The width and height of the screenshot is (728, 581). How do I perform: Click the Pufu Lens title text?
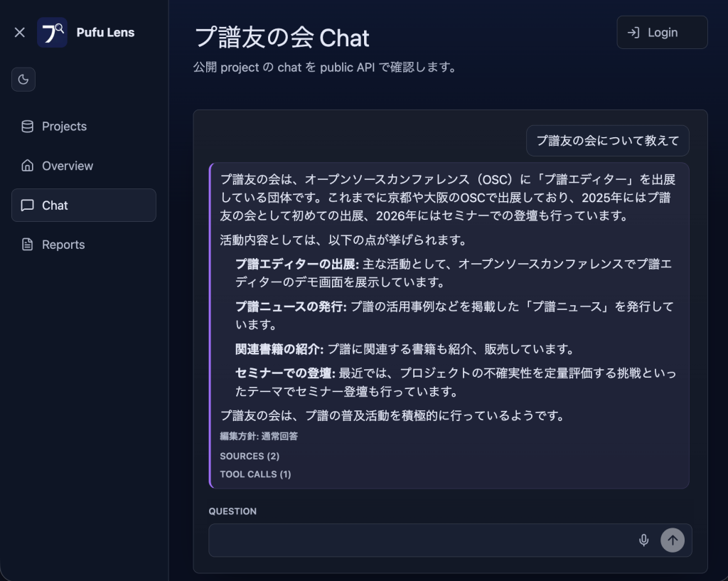pos(105,33)
